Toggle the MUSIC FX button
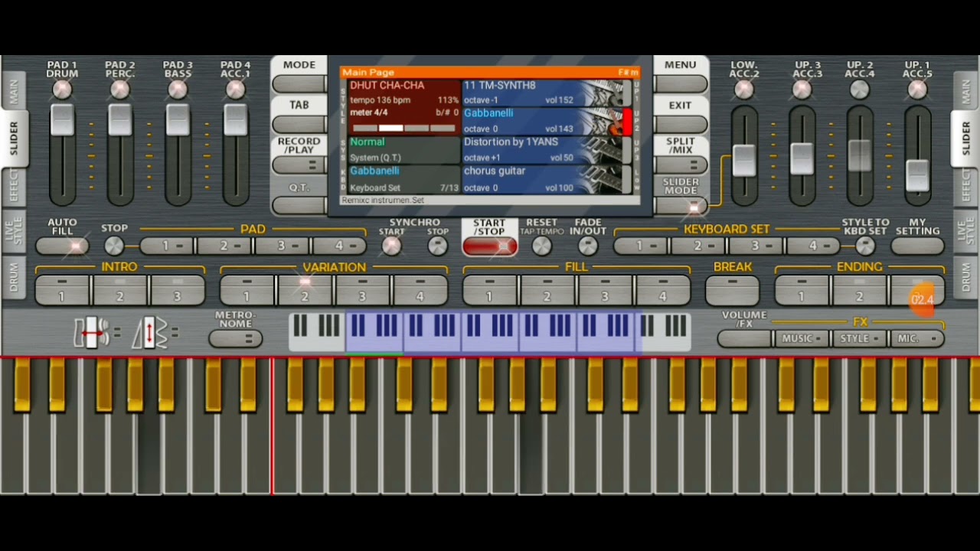Viewport: 980px width, 551px height. [802, 338]
